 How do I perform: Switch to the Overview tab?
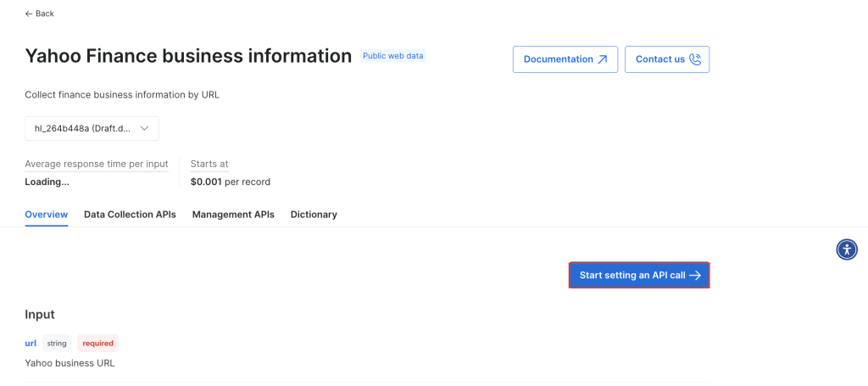[47, 215]
